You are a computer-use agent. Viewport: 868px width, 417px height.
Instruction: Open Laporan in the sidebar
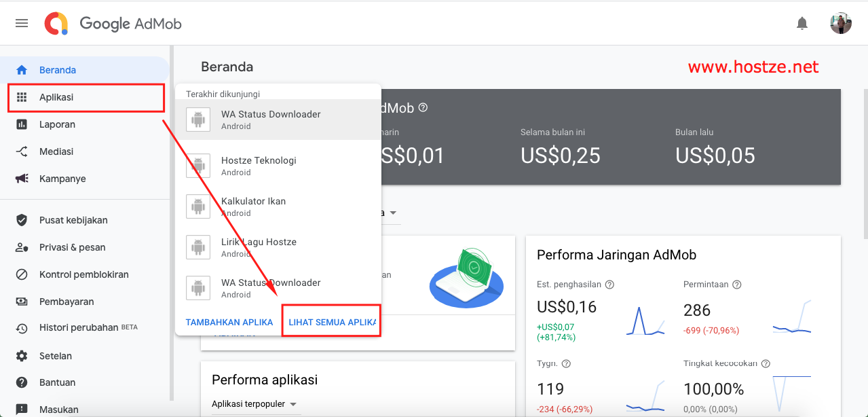point(85,124)
